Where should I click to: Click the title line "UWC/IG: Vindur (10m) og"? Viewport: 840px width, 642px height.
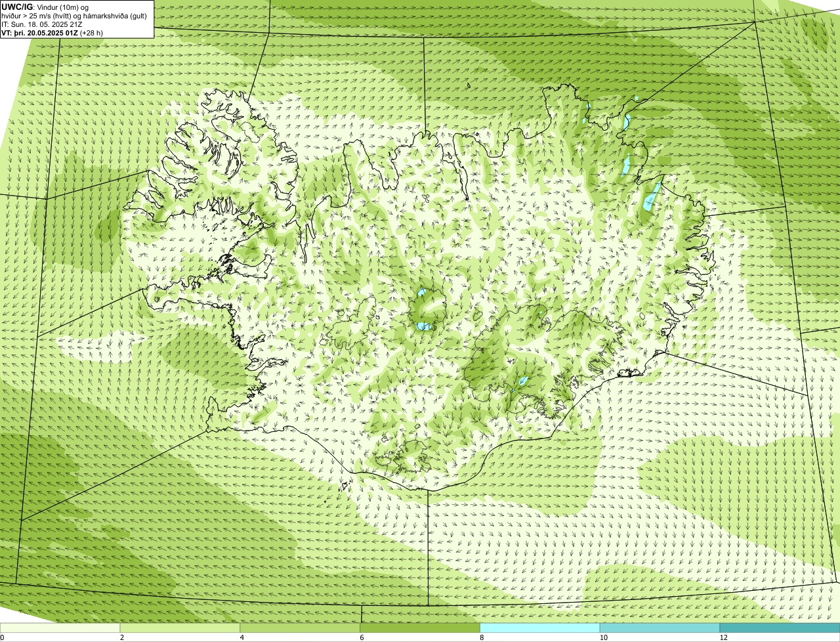coord(45,7)
